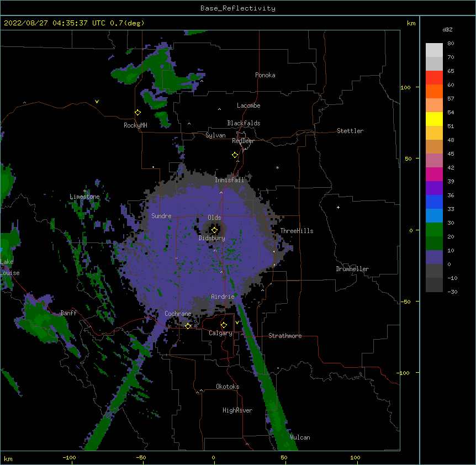Click the 80 value in the dBZ legend
The image size is (476, 465).
pyautogui.click(x=451, y=44)
